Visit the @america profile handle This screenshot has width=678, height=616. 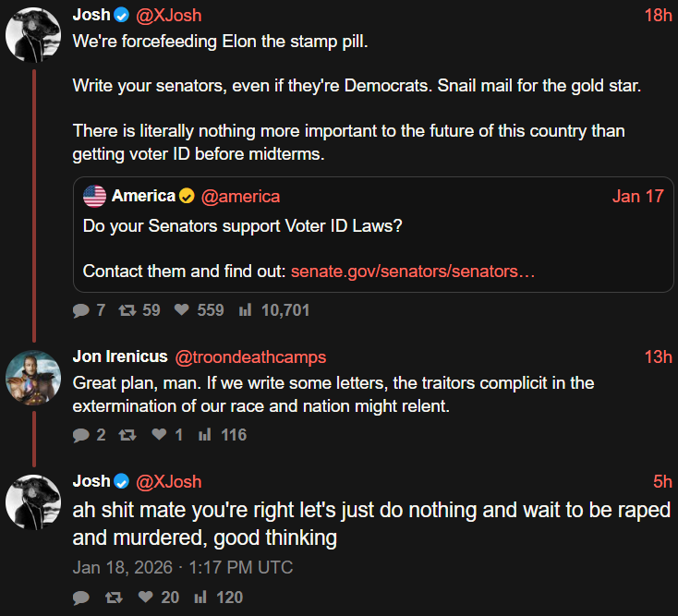click(240, 196)
